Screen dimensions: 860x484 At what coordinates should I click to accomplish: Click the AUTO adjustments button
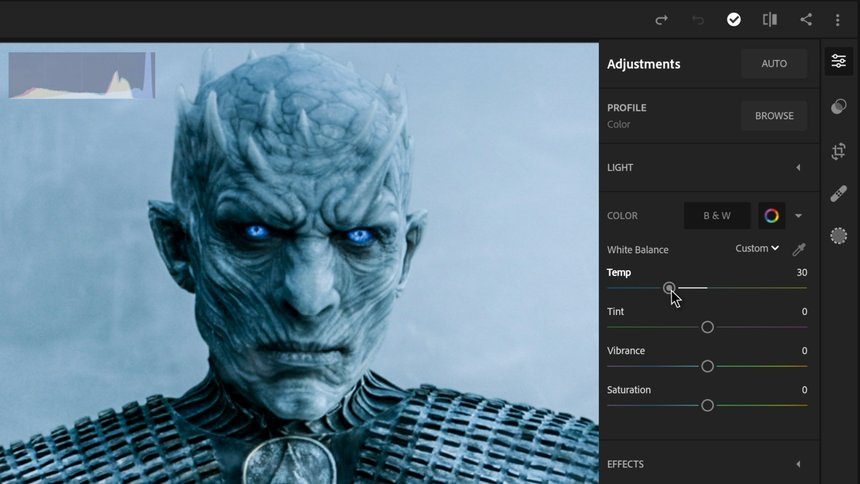[774, 64]
